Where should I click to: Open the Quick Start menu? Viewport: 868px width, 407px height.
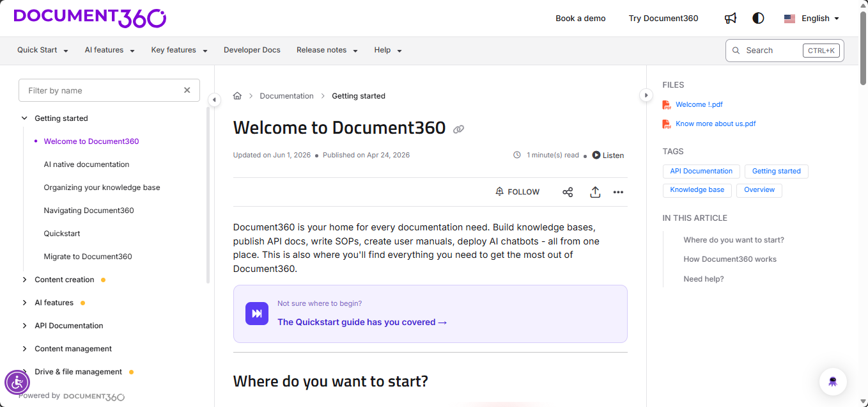pos(43,50)
